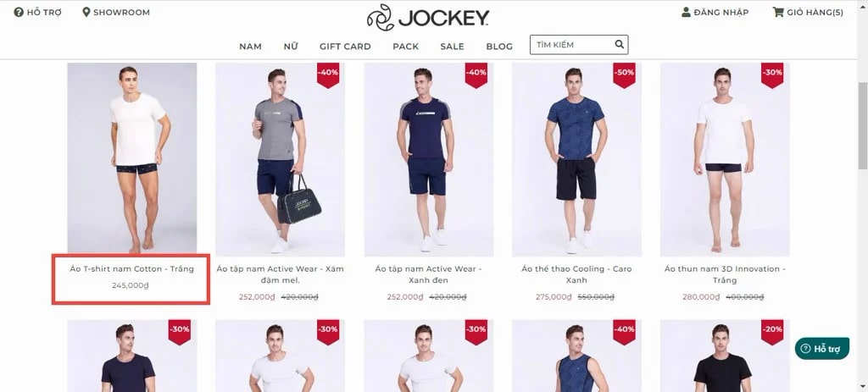868x392 pixels.
Task: Click the search magnifier icon
Action: point(620,44)
